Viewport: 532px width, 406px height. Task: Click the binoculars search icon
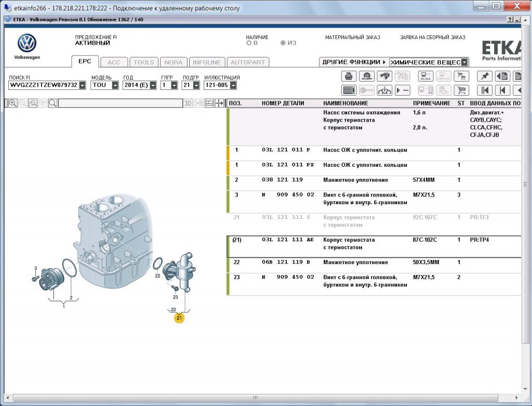(384, 76)
